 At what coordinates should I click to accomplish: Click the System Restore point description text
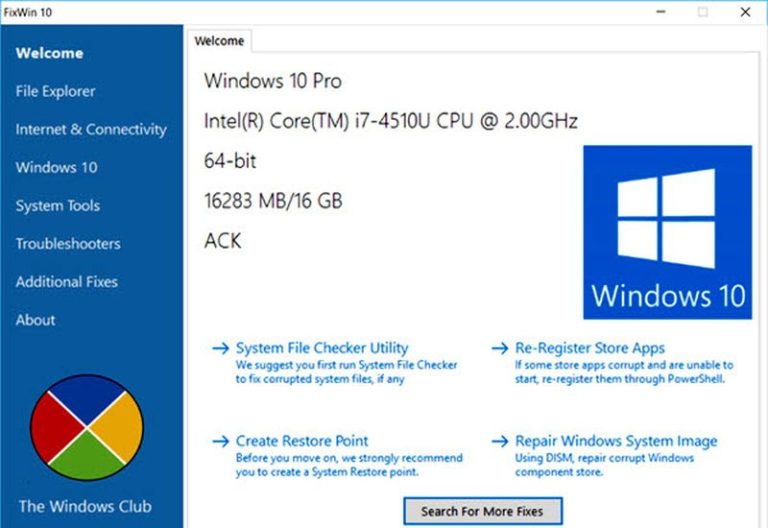point(349,465)
